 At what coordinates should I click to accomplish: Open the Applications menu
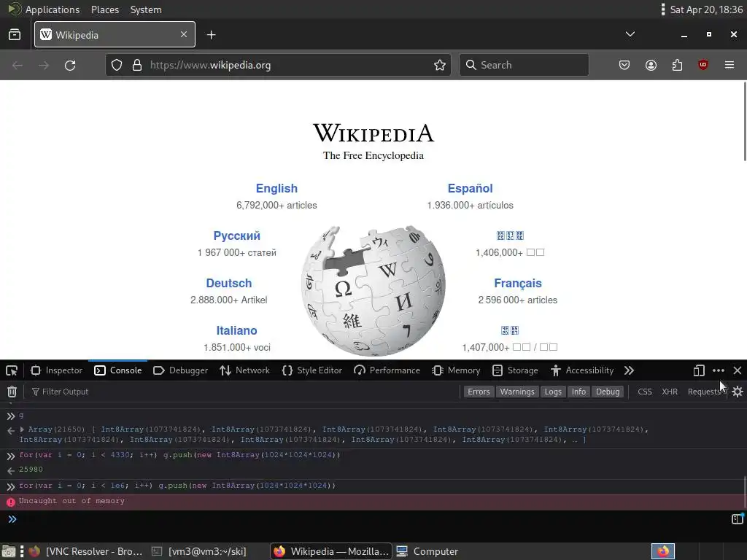pos(53,9)
